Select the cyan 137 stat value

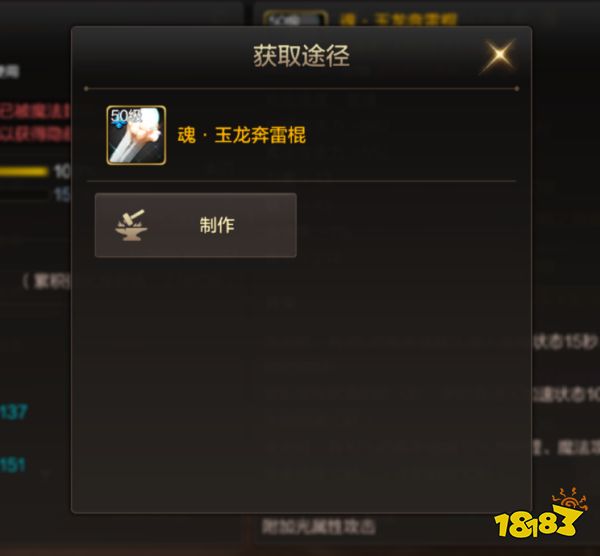pyautogui.click(x=14, y=412)
